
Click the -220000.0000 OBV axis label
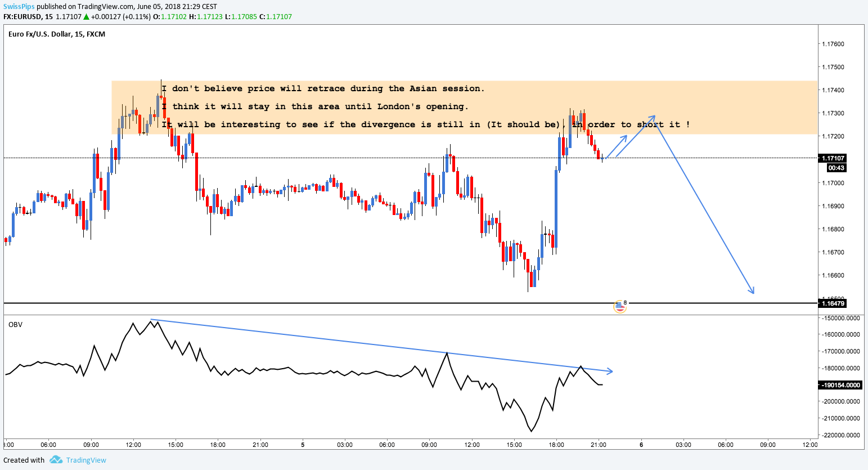point(841,435)
